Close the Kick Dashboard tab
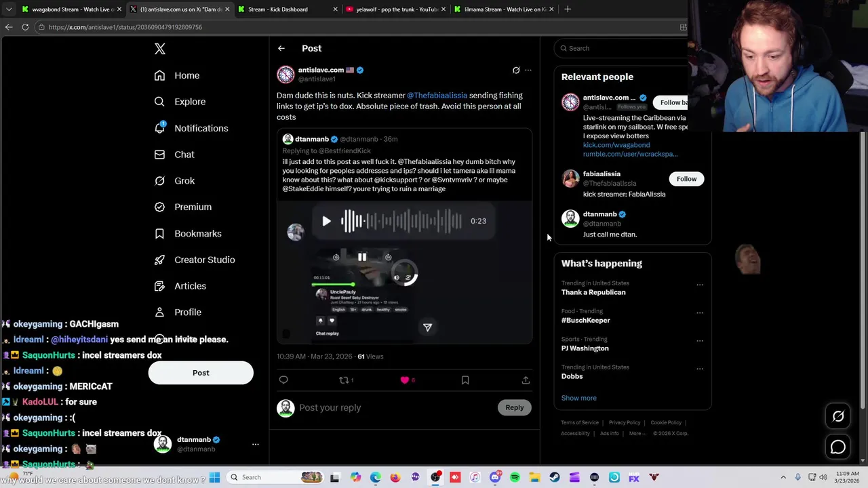Screen dimensions: 868x488 [336, 9]
